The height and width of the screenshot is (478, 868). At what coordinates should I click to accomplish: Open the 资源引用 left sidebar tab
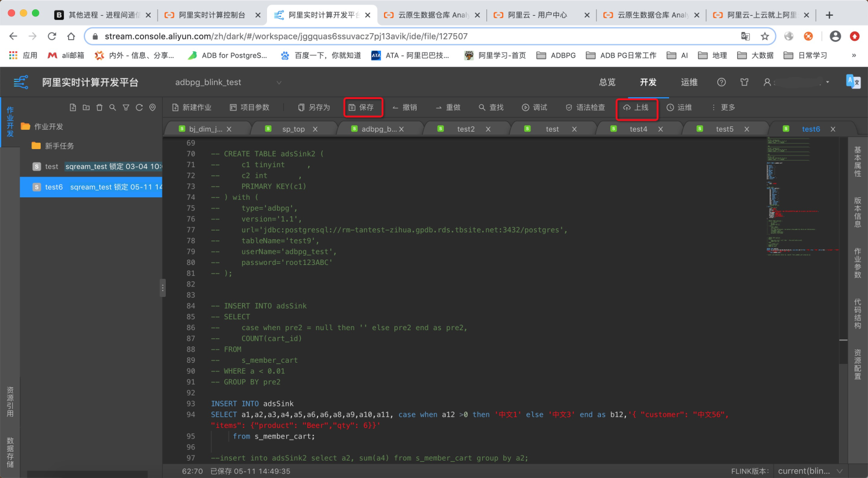10,402
